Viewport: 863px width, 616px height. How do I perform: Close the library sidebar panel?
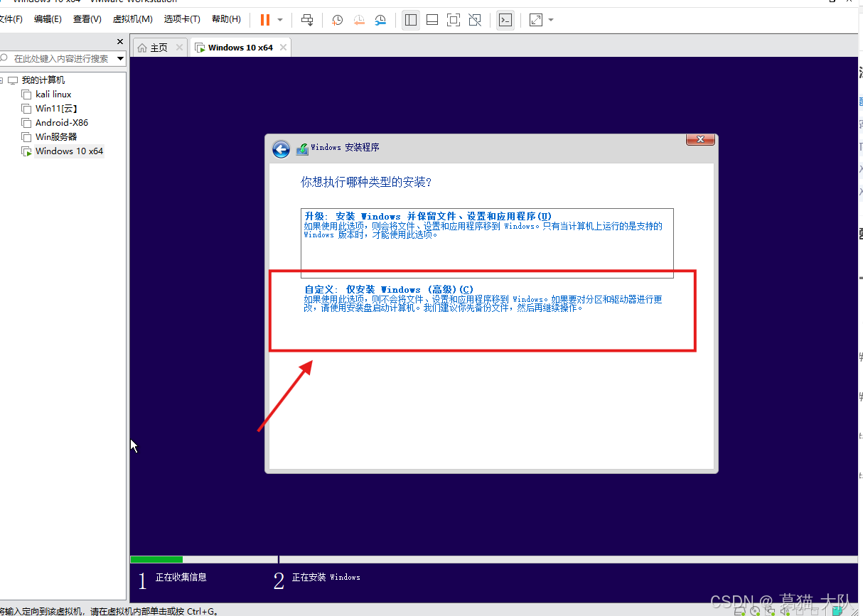[120, 42]
